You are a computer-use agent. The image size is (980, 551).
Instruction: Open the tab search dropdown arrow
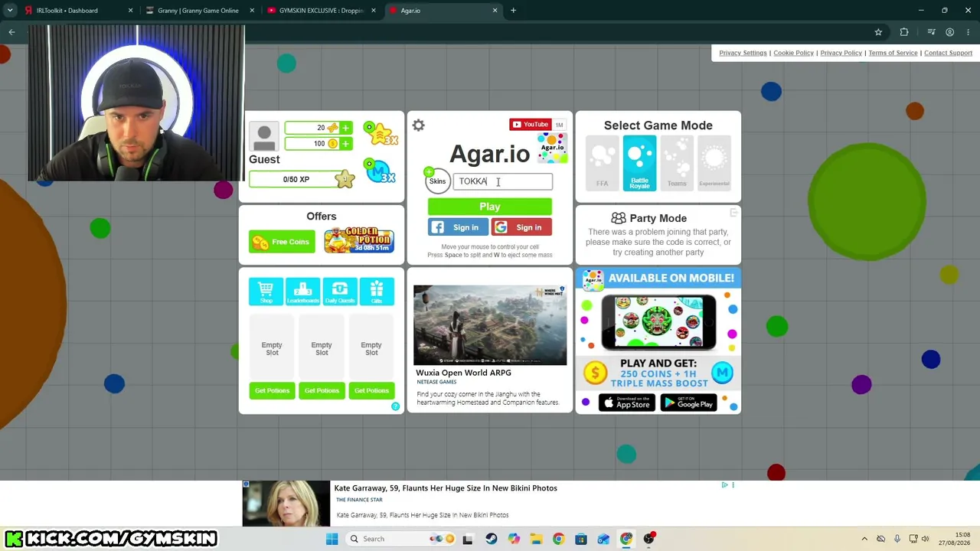click(x=10, y=11)
